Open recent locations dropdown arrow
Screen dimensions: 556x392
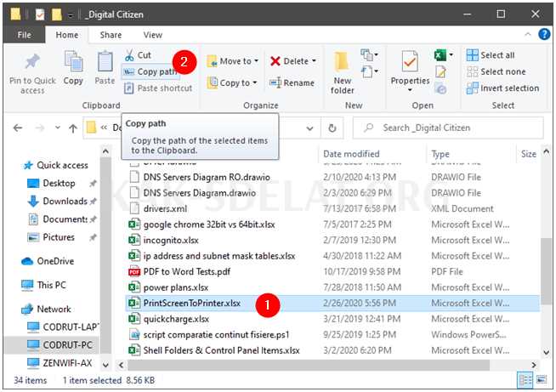pyautogui.click(x=58, y=128)
